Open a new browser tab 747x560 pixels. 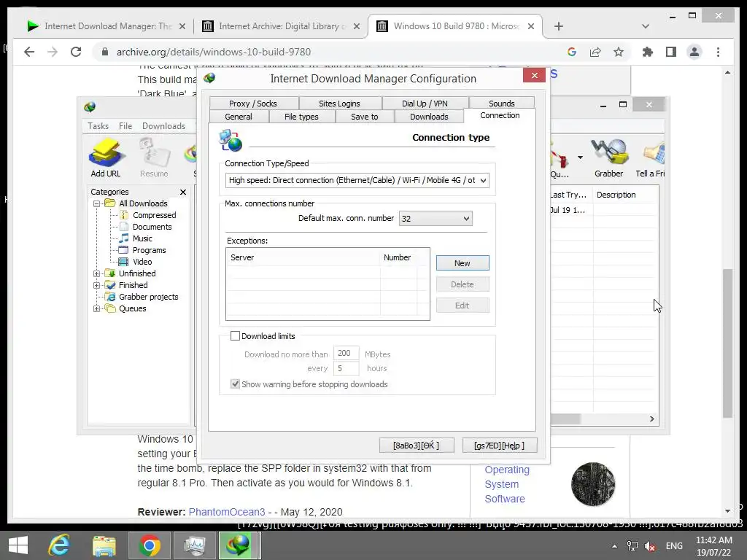(559, 26)
